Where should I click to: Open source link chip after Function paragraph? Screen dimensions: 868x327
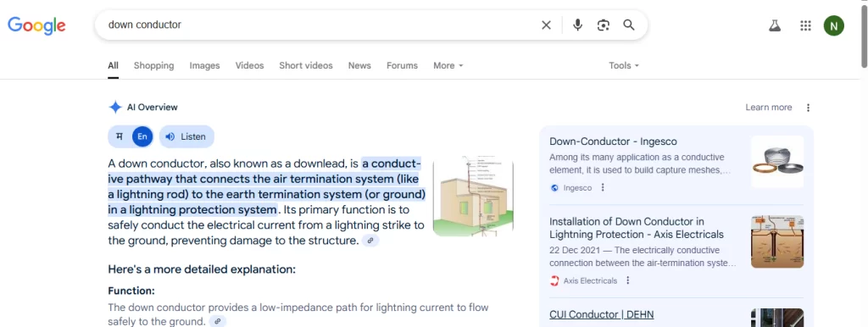click(x=218, y=321)
